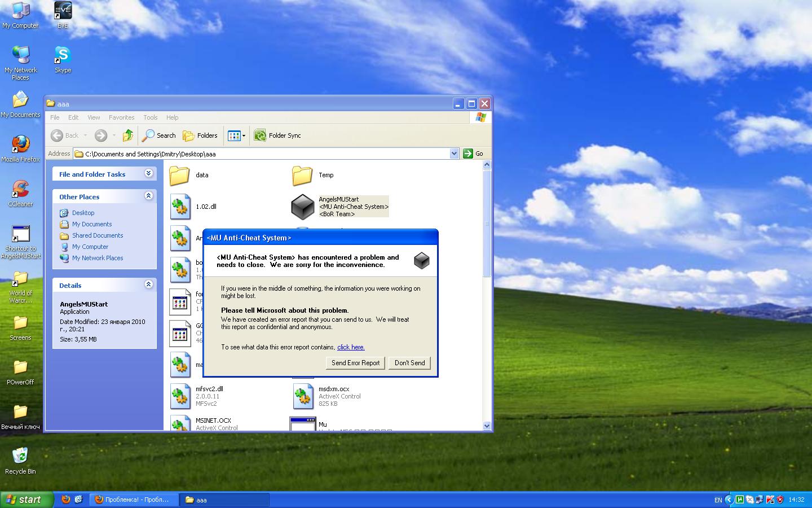The width and height of the screenshot is (812, 508).
Task: Click the Don't Send button
Action: pyautogui.click(x=410, y=363)
